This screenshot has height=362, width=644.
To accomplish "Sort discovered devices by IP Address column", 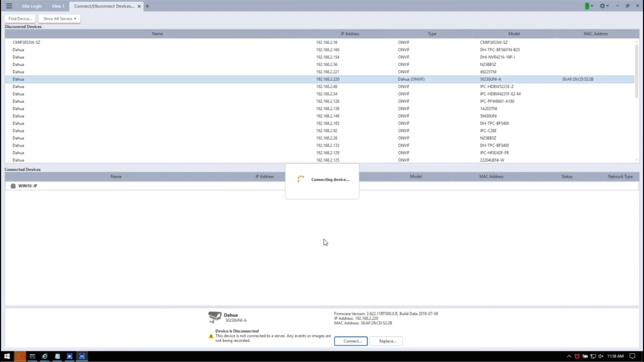I will 350,34.
